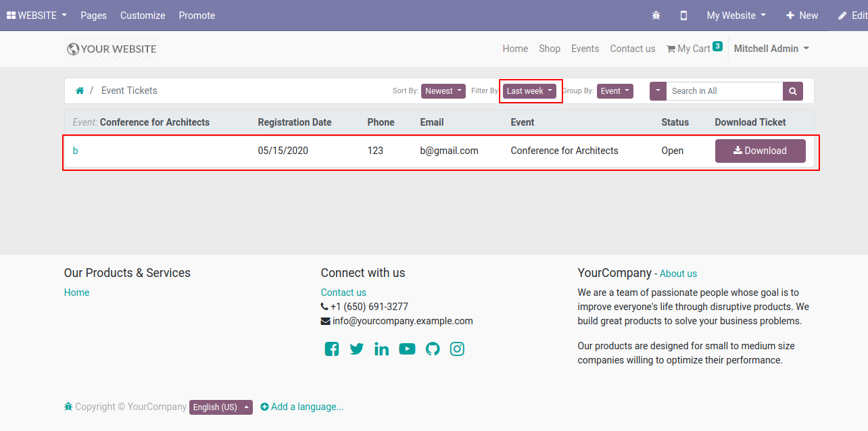Image resolution: width=868 pixels, height=431 pixels.
Task: Go to Events in site navigation
Action: [585, 49]
